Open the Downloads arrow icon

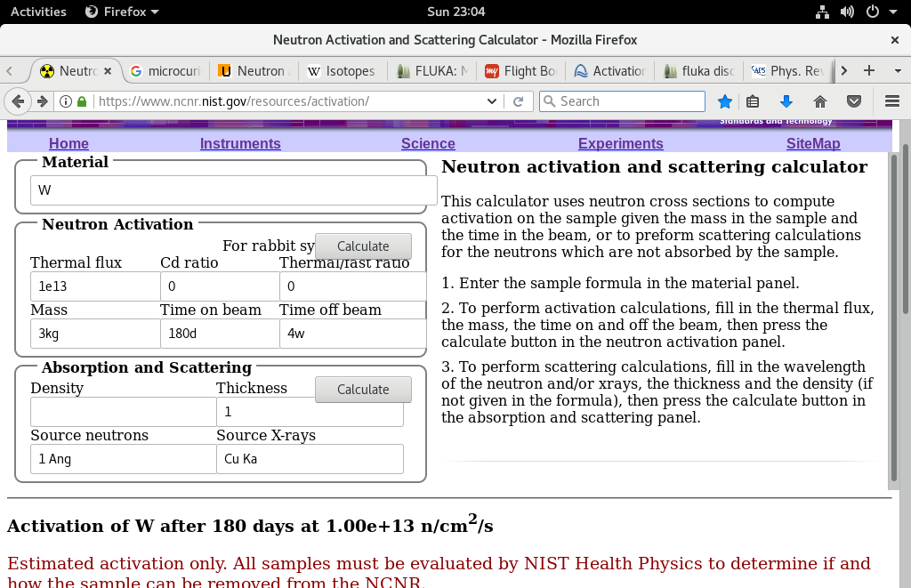[x=786, y=101]
